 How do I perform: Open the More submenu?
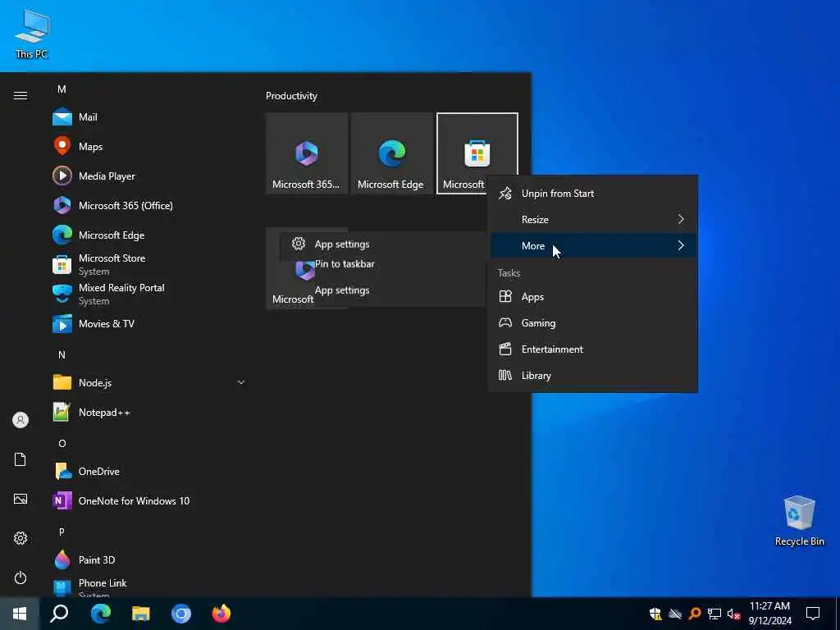593,246
